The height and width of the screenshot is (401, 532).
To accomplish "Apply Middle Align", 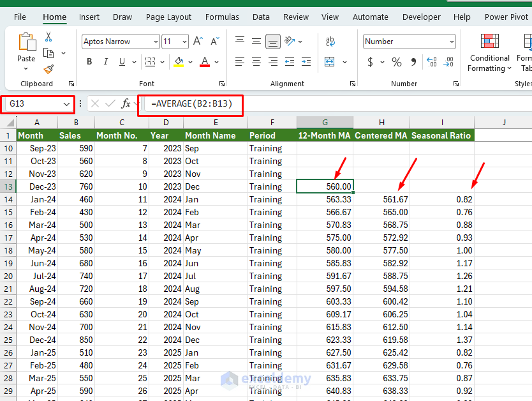I will click(x=256, y=42).
